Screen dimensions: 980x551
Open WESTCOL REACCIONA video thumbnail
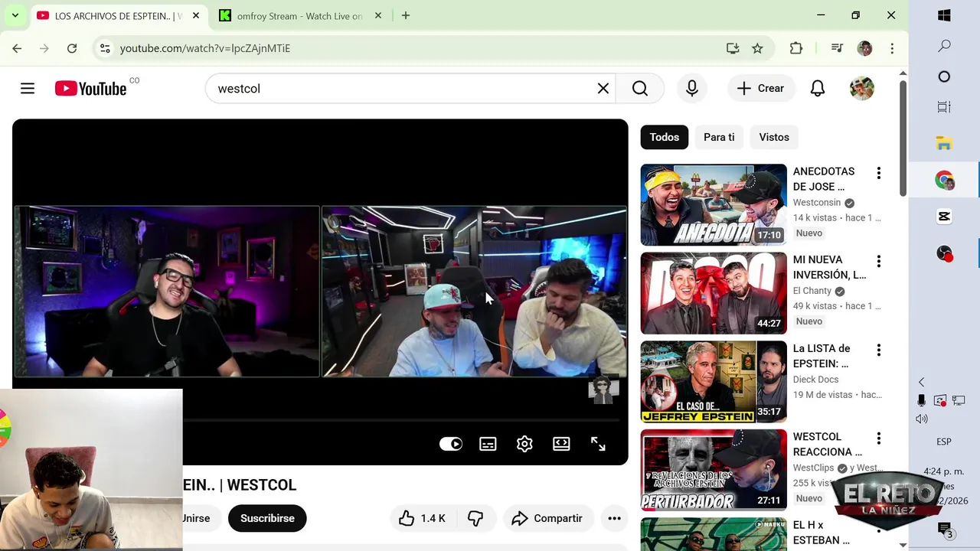click(x=714, y=470)
